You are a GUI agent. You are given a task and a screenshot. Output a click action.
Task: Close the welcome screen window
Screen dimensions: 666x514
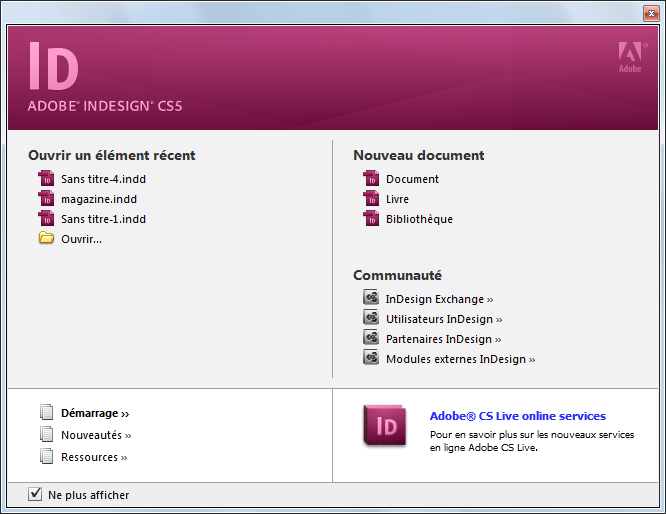click(651, 14)
